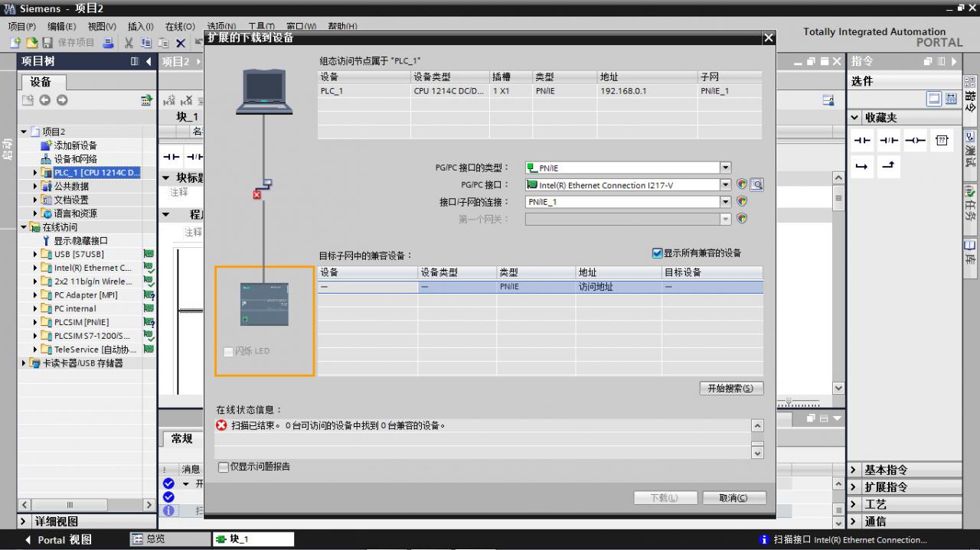Click the laptop PG/PC image in dialog
This screenshot has height=550, width=980.
click(263, 91)
